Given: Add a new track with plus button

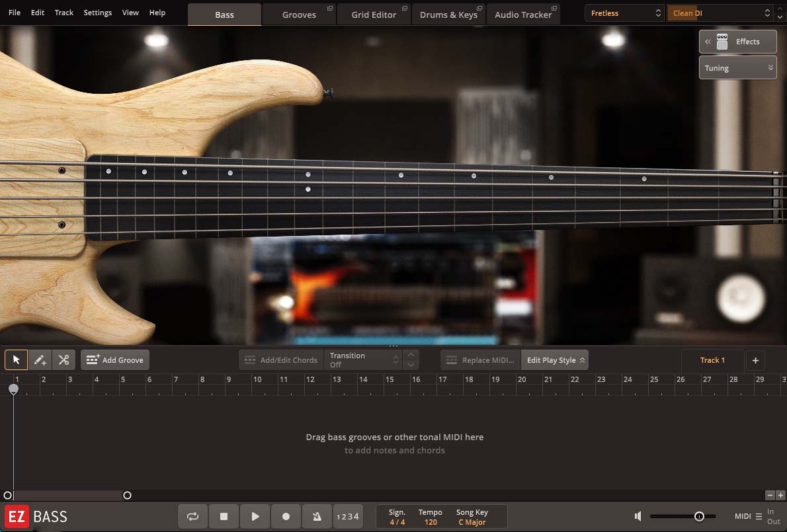Looking at the screenshot, I should 755,360.
